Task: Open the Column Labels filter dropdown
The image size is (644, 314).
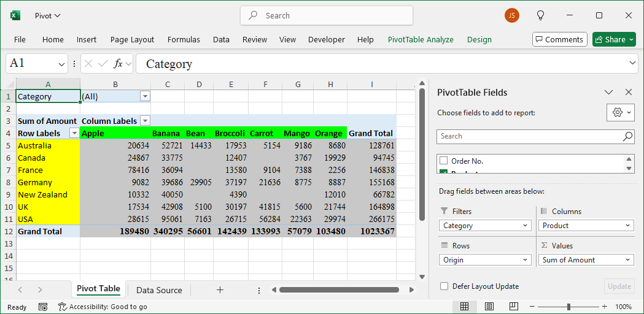Action: [x=145, y=121]
